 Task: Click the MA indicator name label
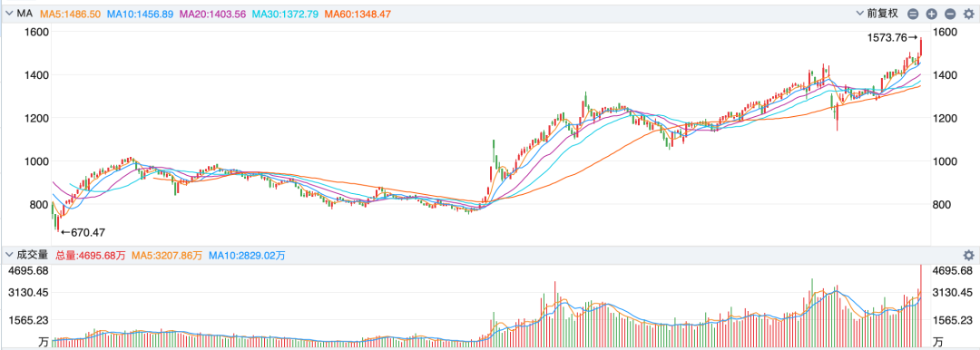[25, 14]
